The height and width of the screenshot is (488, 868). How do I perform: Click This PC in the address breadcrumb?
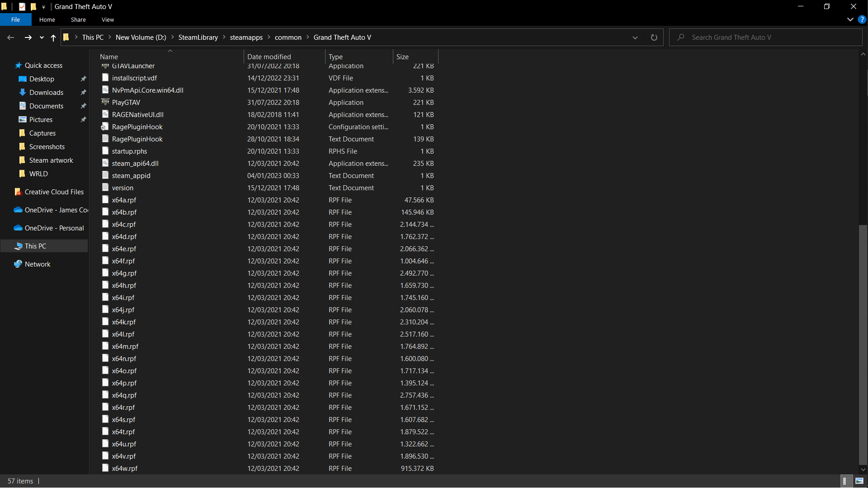click(x=93, y=38)
